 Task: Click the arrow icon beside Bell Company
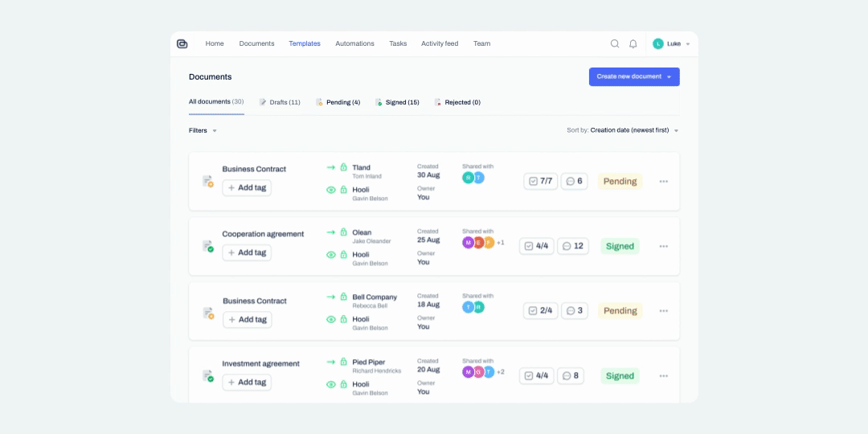[x=331, y=297]
